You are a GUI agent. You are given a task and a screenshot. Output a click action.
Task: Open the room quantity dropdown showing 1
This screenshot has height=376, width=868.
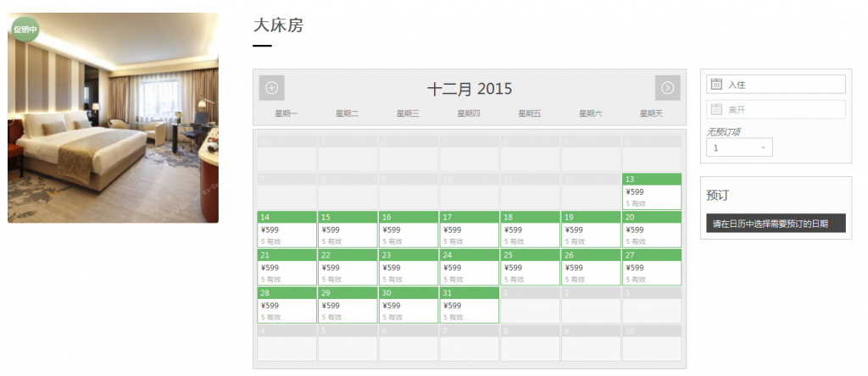coord(739,147)
